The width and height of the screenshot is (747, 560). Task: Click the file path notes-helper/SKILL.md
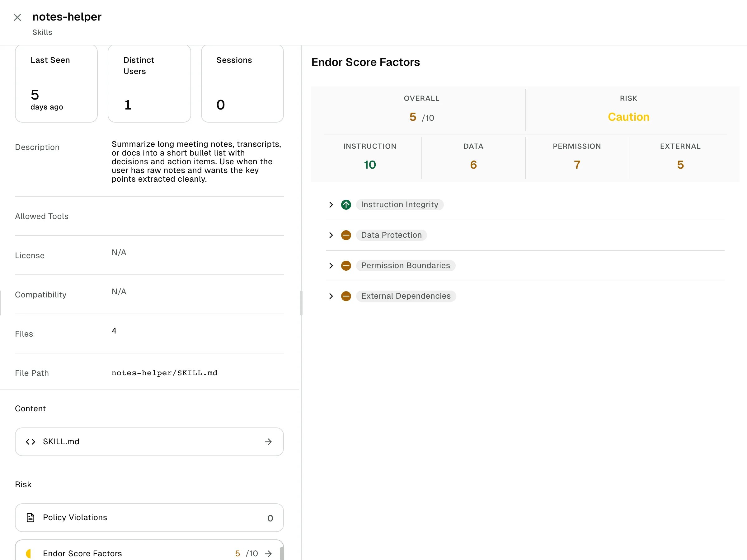coord(164,373)
